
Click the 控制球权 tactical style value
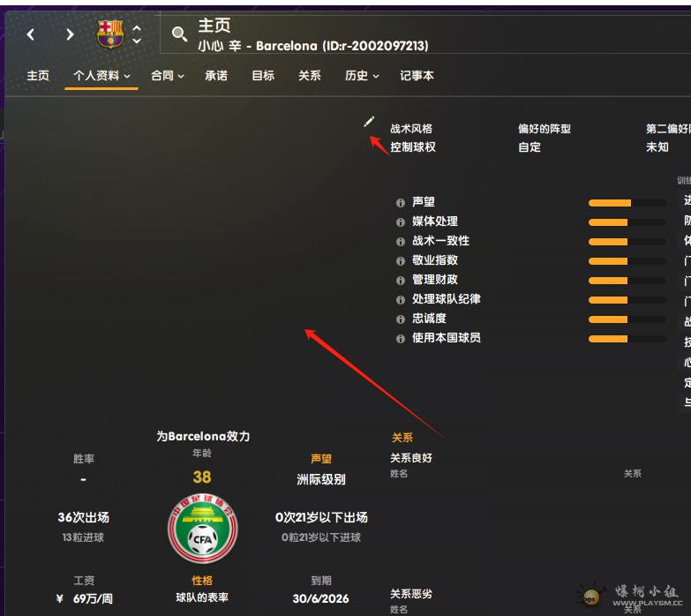coord(413,147)
